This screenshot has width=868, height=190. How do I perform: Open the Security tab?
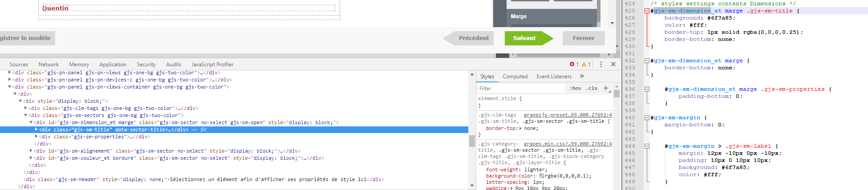[146, 65]
